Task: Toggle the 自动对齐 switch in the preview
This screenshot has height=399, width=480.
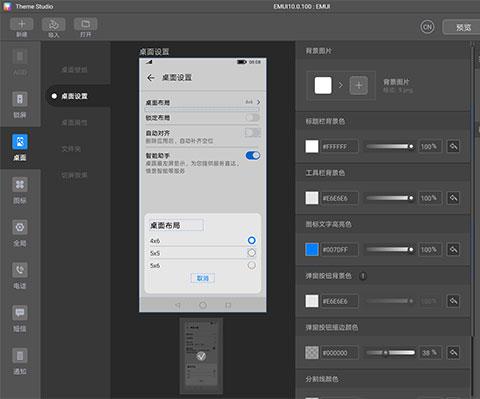Action: 253,133
